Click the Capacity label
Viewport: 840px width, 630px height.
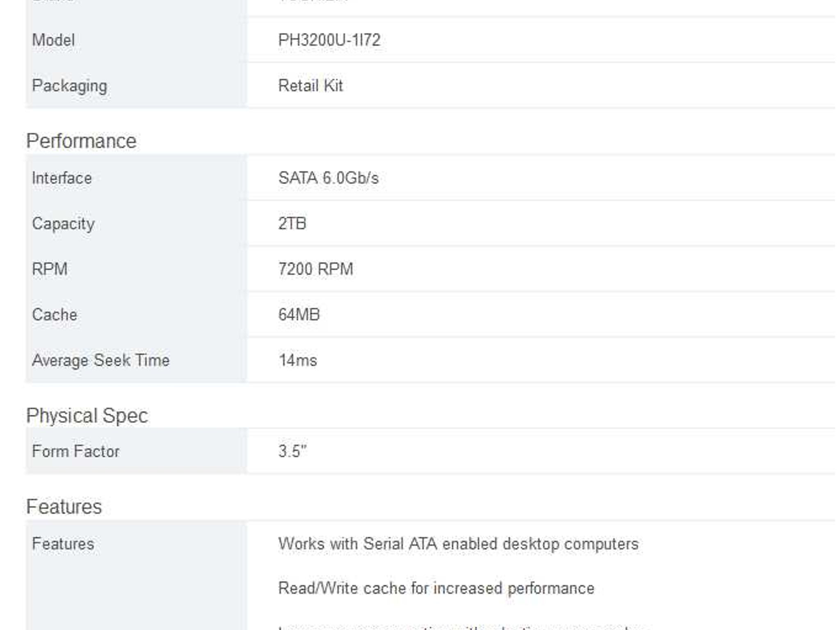[x=64, y=224]
